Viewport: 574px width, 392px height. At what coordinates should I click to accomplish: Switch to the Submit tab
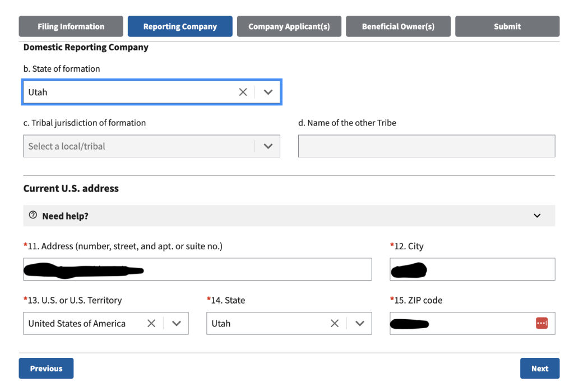tap(507, 26)
